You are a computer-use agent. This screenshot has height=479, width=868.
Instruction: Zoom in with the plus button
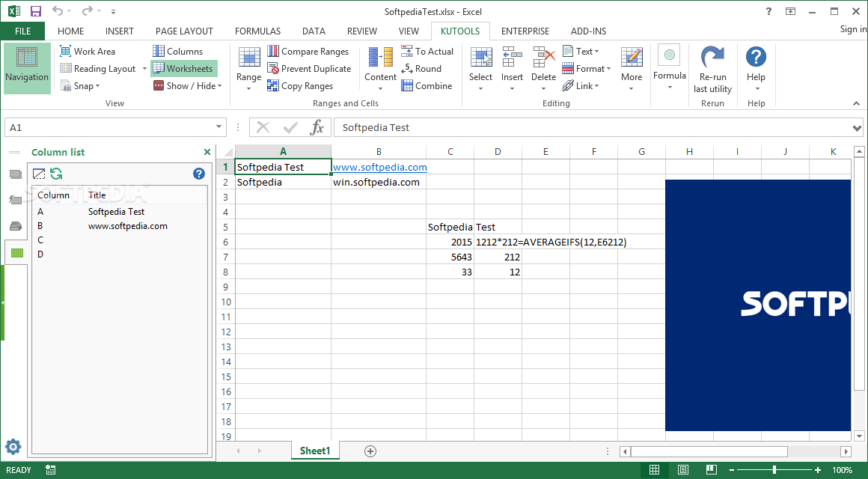click(x=818, y=470)
